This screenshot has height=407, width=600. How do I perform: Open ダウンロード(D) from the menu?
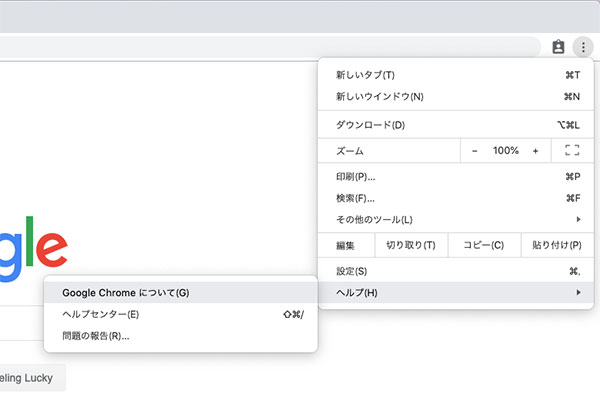click(x=370, y=125)
